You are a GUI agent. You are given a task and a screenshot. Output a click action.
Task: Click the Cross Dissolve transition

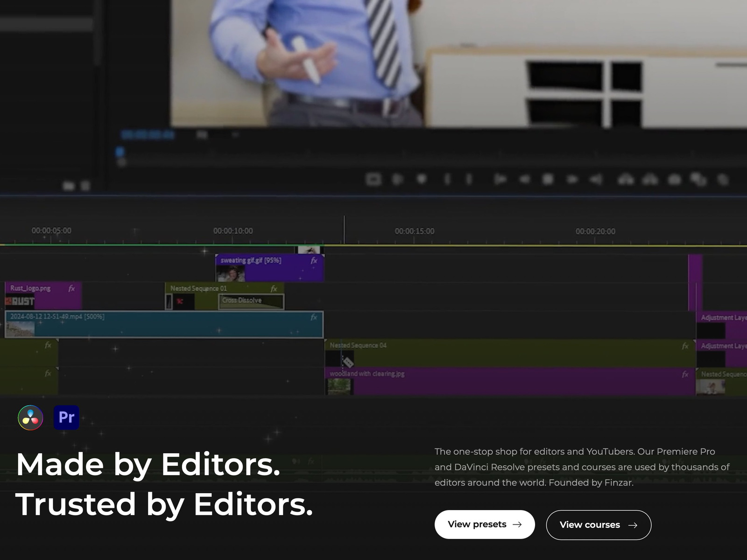(251, 301)
